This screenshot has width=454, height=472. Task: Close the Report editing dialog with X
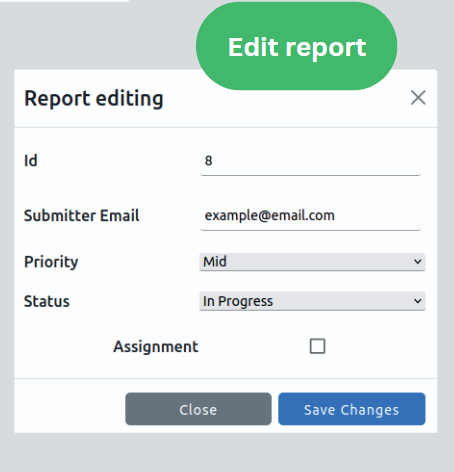(x=418, y=98)
